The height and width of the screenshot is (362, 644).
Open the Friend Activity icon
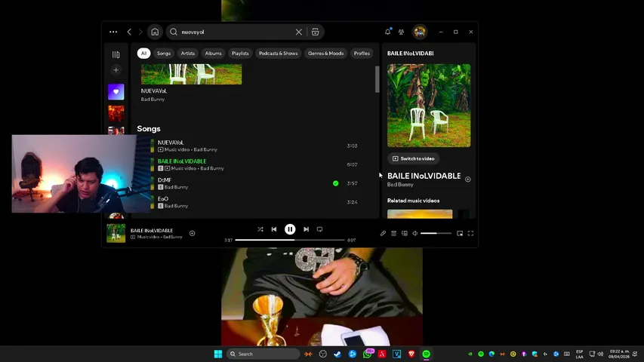tap(401, 32)
